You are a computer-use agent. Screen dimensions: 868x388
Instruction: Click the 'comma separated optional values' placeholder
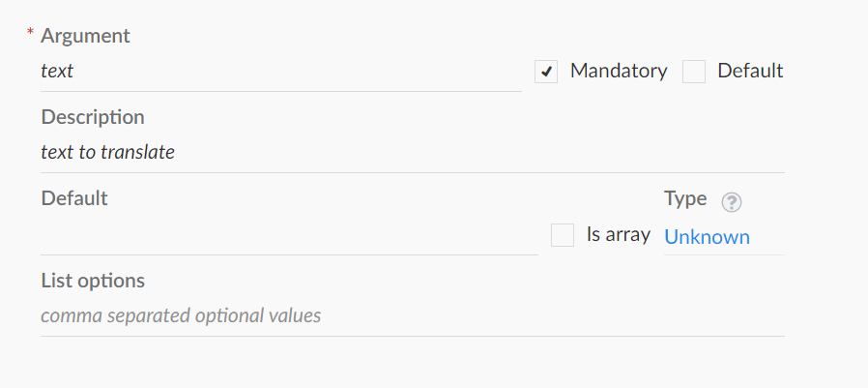click(181, 315)
